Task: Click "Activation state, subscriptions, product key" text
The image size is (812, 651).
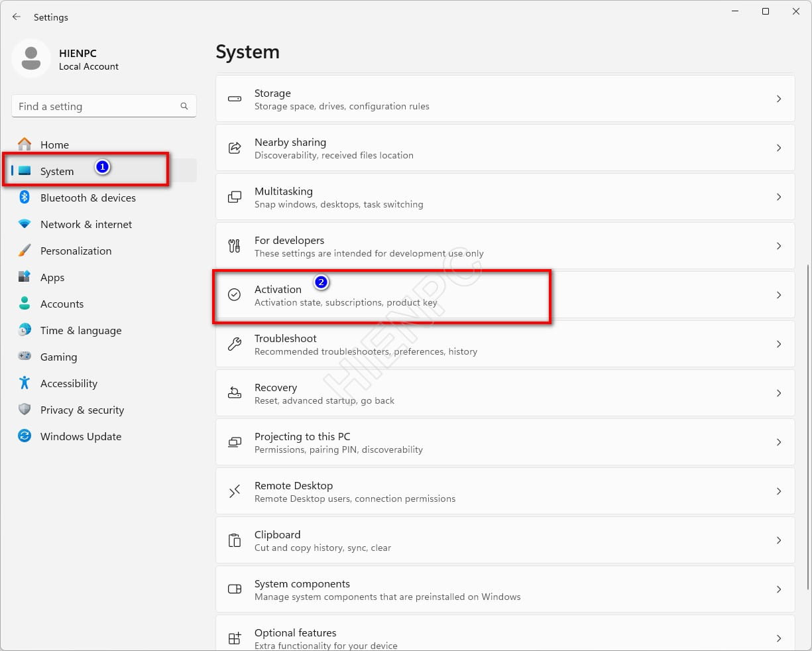Action: click(x=346, y=302)
